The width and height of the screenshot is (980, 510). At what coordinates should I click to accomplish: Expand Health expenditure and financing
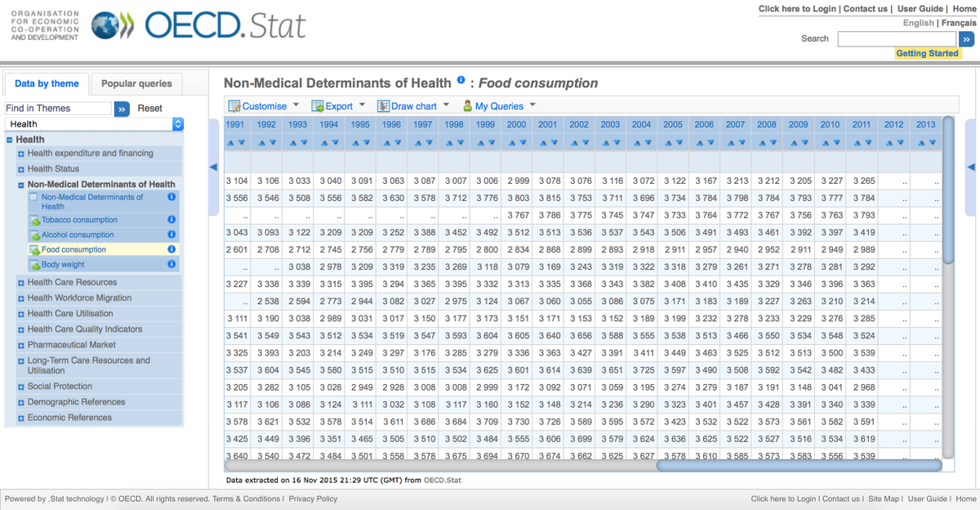21,154
